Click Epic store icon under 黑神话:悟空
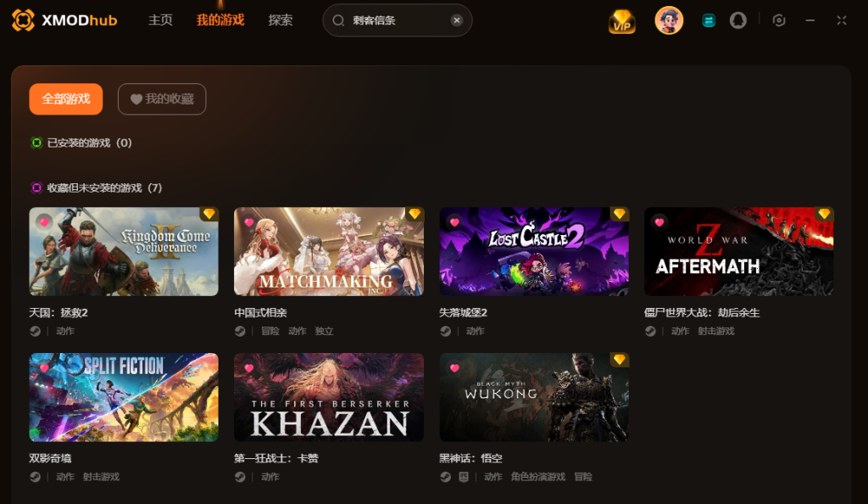The height and width of the screenshot is (504, 868). pos(464,477)
